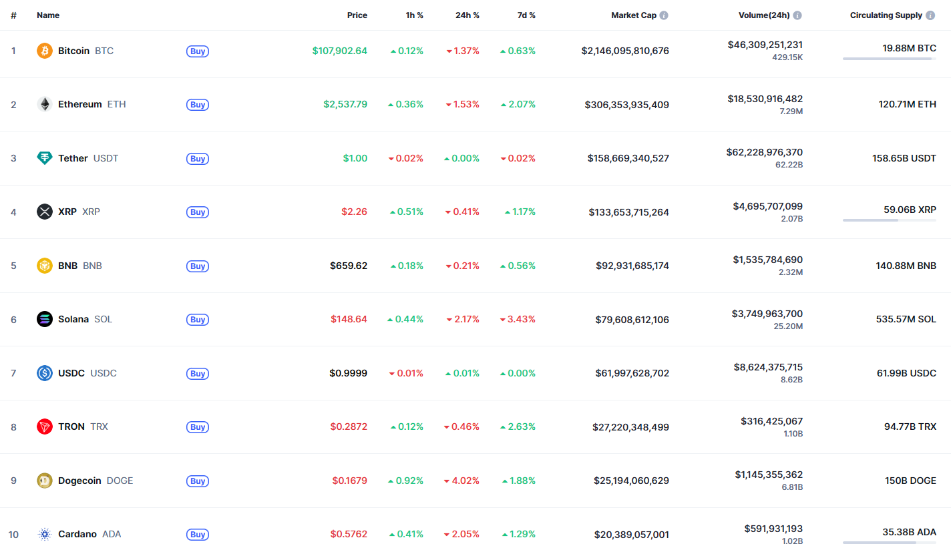Click Ethereum price $2,537.79

345,104
